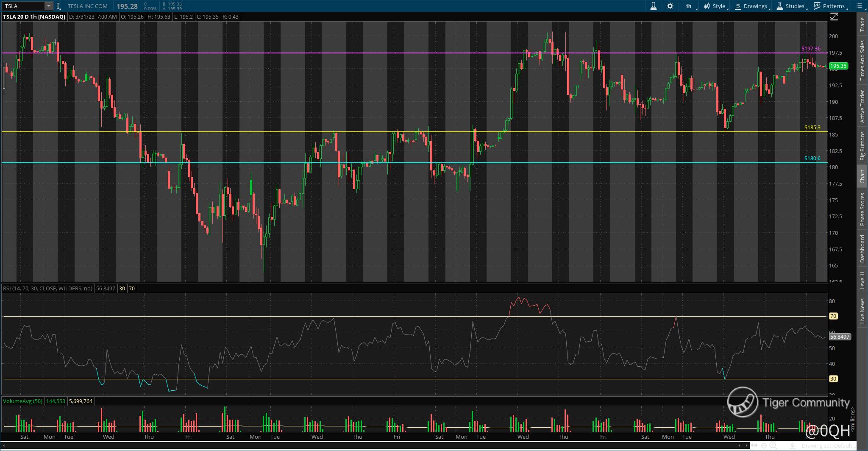Viewport: 868px width, 451px height.
Task: Click the symbol link chain icon
Action: pos(58,6)
